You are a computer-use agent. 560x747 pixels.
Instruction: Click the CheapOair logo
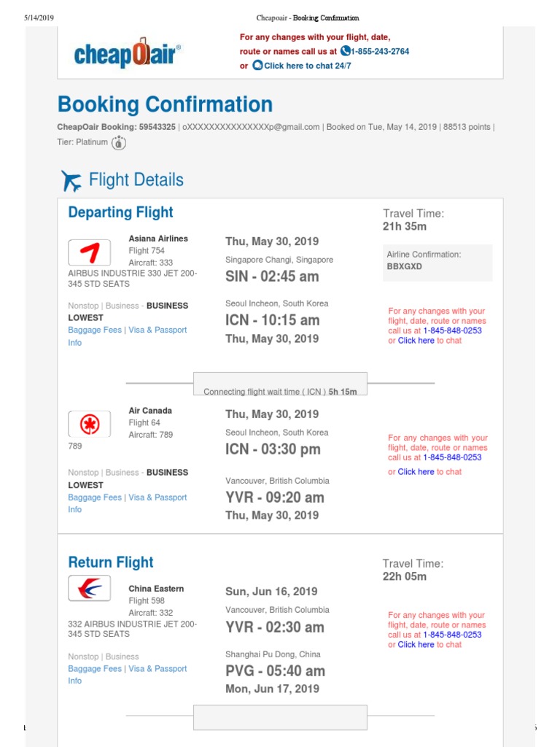[x=127, y=55]
